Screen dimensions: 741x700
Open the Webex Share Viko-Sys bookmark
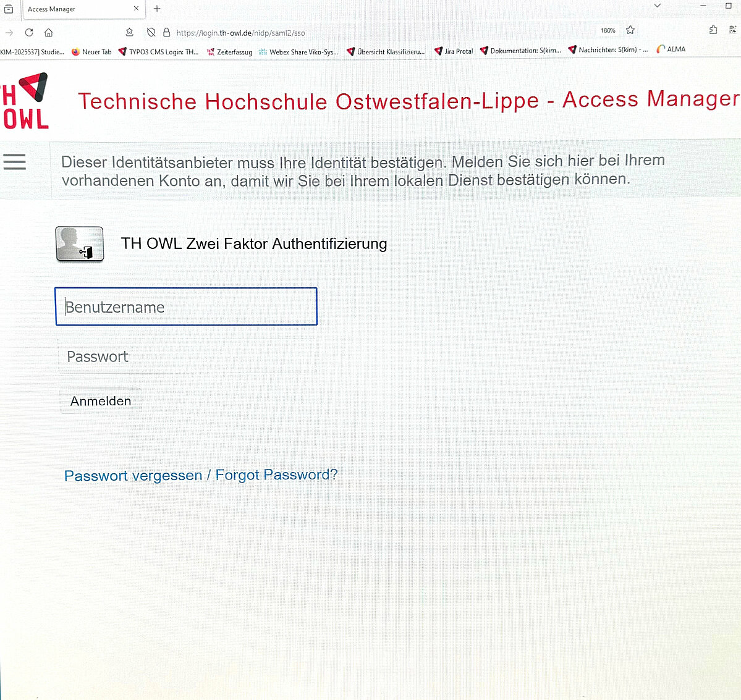pyautogui.click(x=299, y=52)
